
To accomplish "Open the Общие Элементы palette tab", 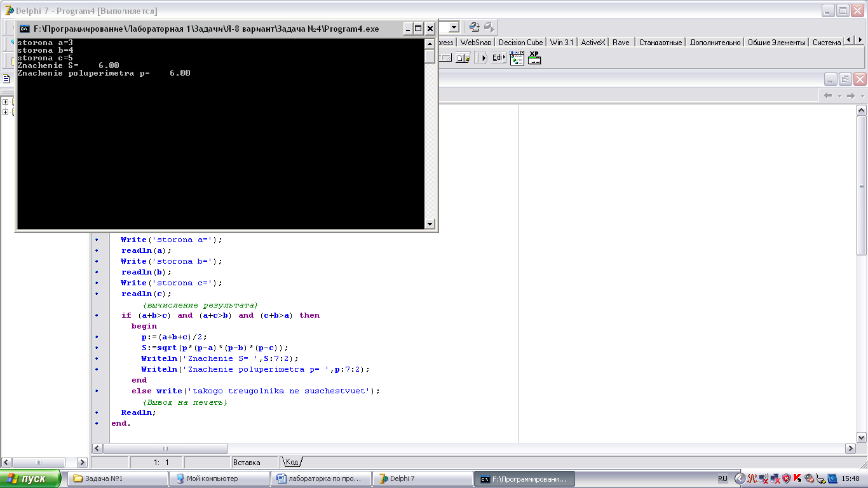I will tap(775, 42).
